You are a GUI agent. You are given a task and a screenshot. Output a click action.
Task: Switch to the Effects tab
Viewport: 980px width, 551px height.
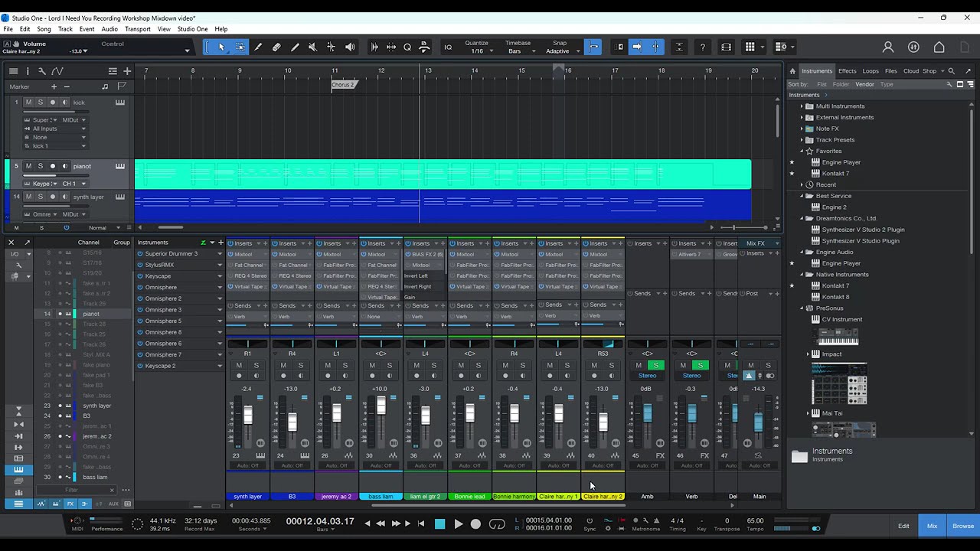(847, 71)
